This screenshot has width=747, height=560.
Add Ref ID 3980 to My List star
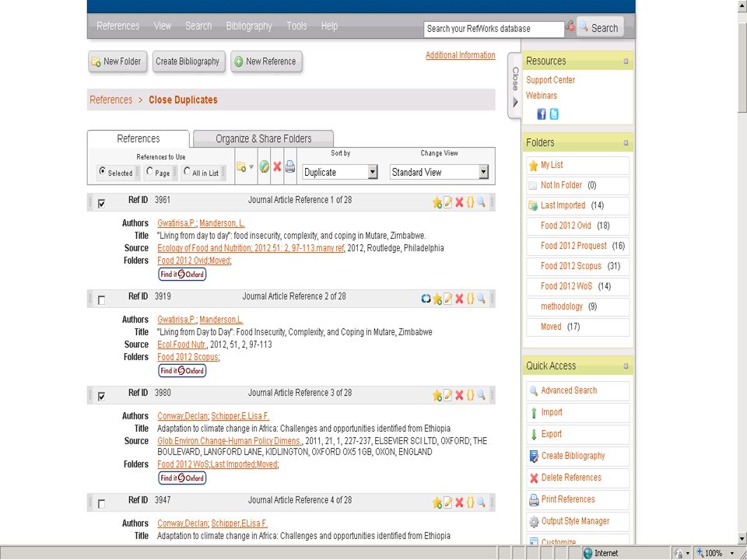pyautogui.click(x=437, y=395)
